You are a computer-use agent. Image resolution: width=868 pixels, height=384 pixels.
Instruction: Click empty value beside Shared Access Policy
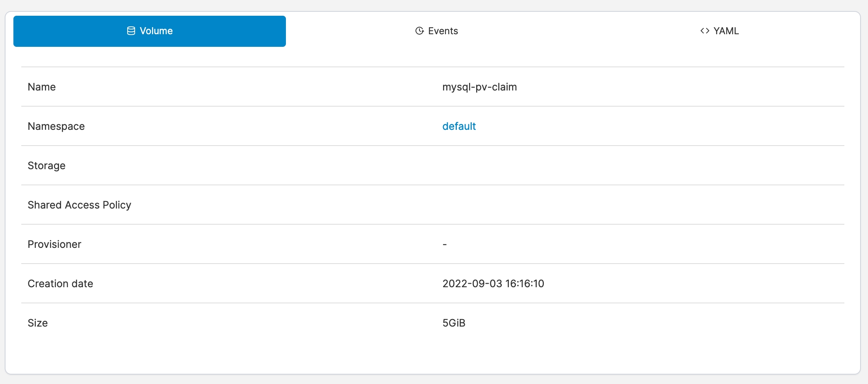pyautogui.click(x=551, y=205)
